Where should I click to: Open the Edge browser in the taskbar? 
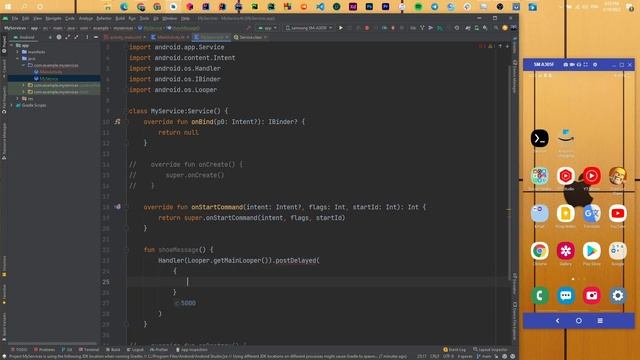tap(124, 7)
